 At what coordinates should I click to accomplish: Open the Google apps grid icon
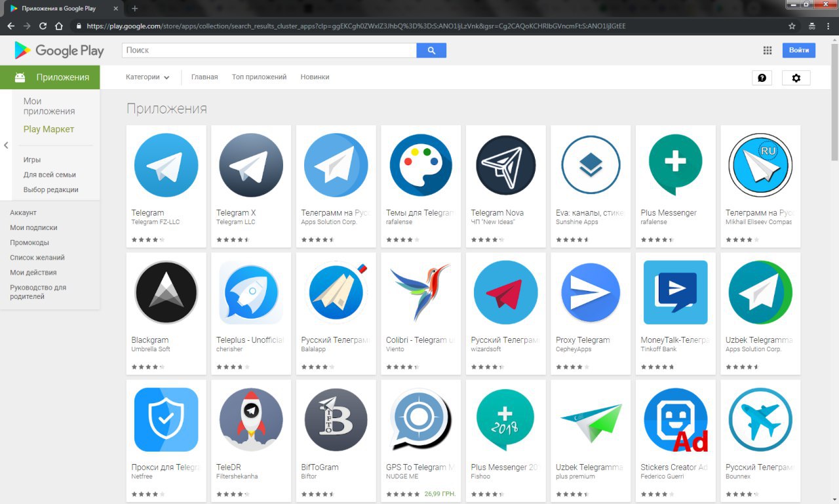click(768, 50)
